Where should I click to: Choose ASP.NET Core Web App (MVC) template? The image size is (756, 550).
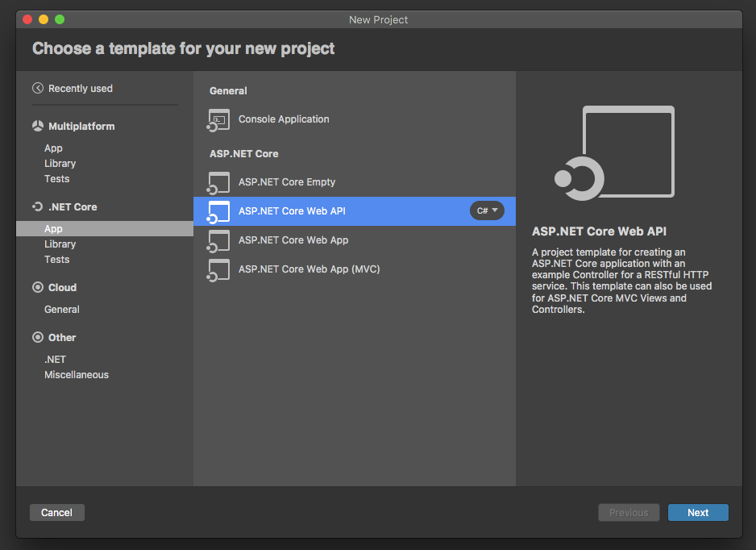355,269
